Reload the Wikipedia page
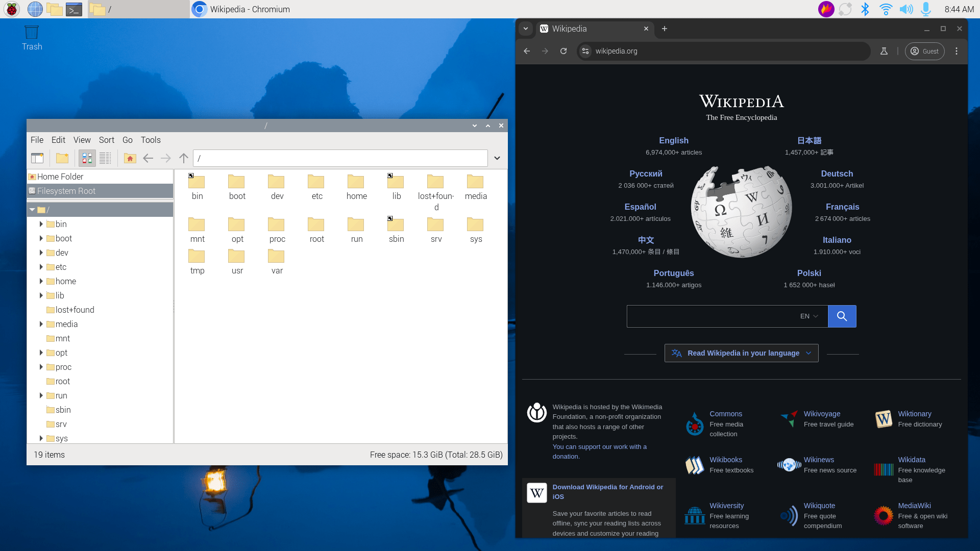The width and height of the screenshot is (980, 551). [563, 51]
